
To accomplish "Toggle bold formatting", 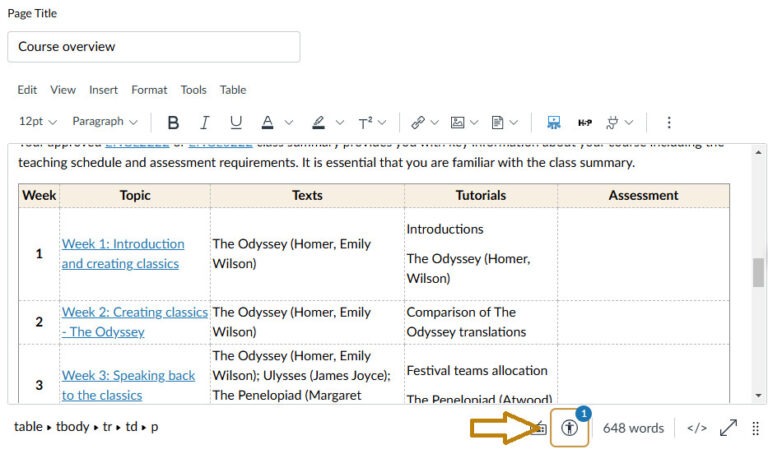I will (x=173, y=122).
